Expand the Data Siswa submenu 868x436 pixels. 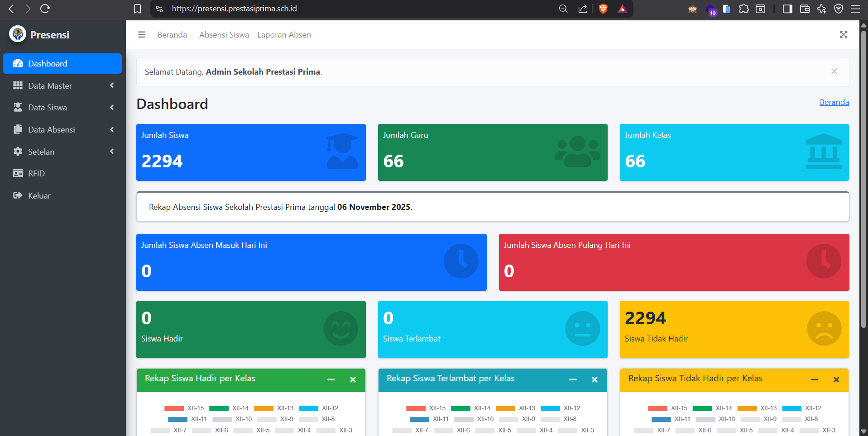coord(111,107)
